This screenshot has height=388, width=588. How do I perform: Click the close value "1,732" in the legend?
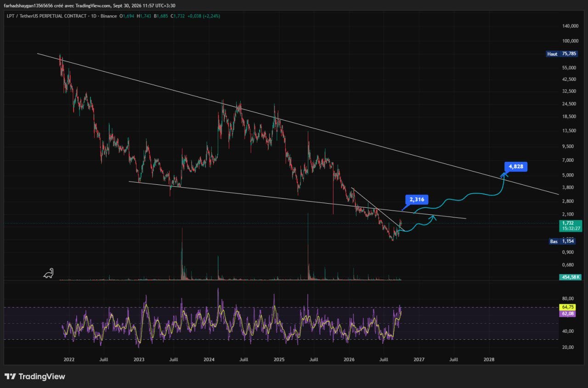pyautogui.click(x=180, y=16)
